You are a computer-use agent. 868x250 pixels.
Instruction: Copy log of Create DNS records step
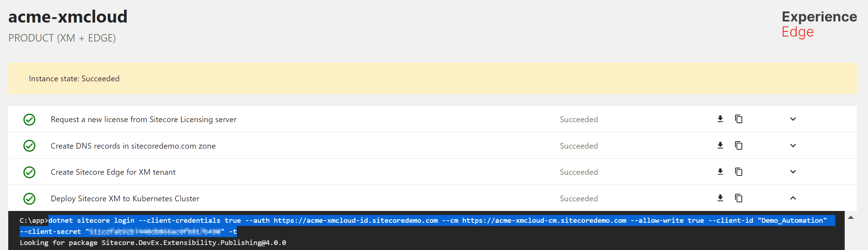coord(739,145)
